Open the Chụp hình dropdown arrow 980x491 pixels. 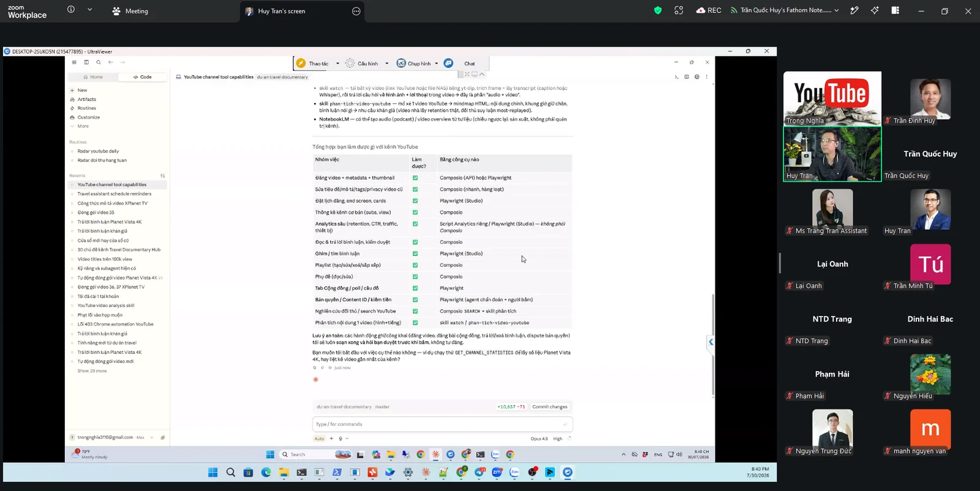click(436, 64)
